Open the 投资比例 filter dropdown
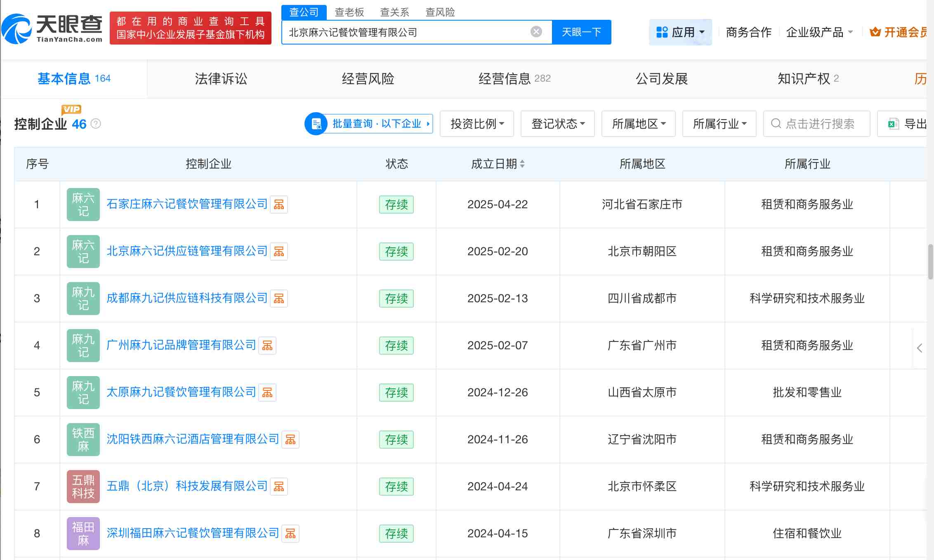The height and width of the screenshot is (560, 934). point(476,124)
